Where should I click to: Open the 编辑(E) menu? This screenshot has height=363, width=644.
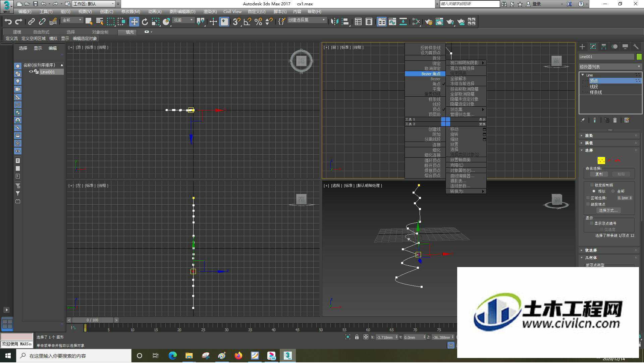click(25, 12)
